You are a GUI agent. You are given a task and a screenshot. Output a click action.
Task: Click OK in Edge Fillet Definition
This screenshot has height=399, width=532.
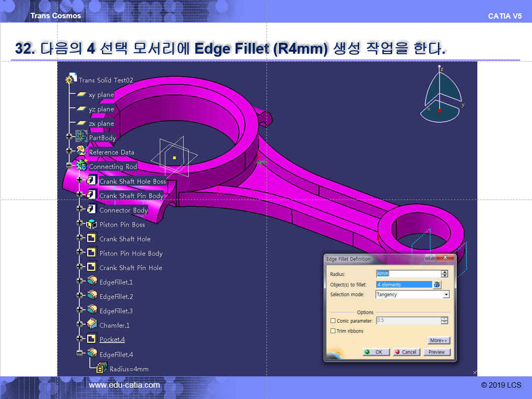point(376,352)
